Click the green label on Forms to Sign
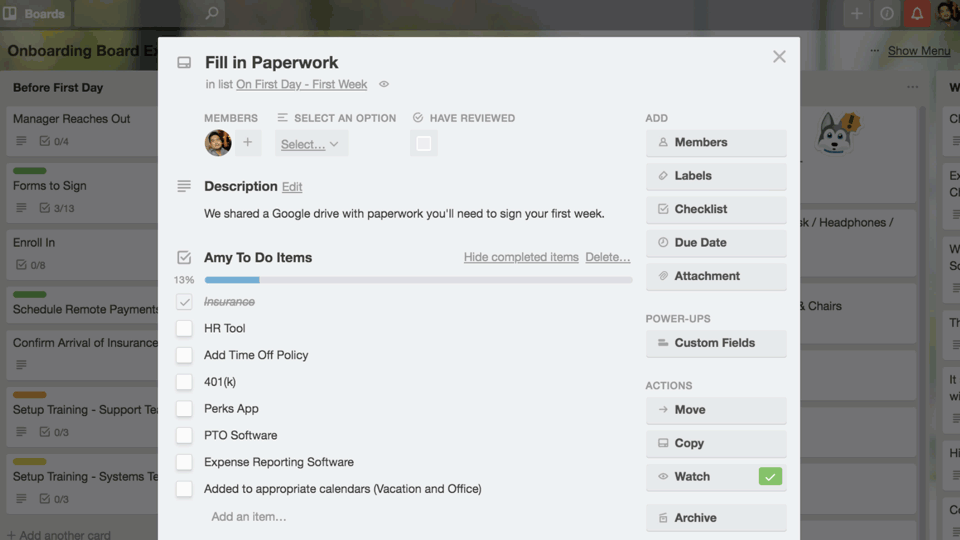This screenshot has height=540, width=960. click(29, 171)
